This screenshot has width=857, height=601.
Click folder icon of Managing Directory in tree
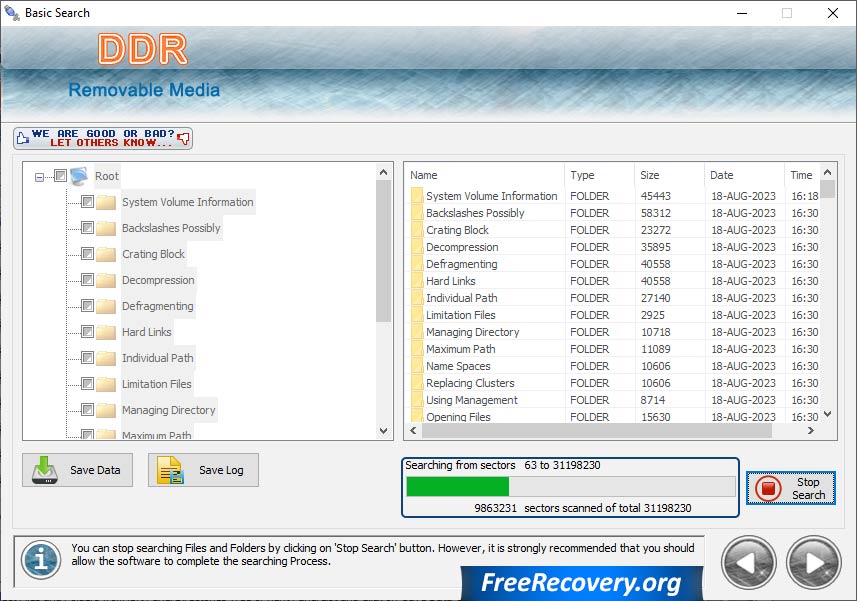coord(106,410)
